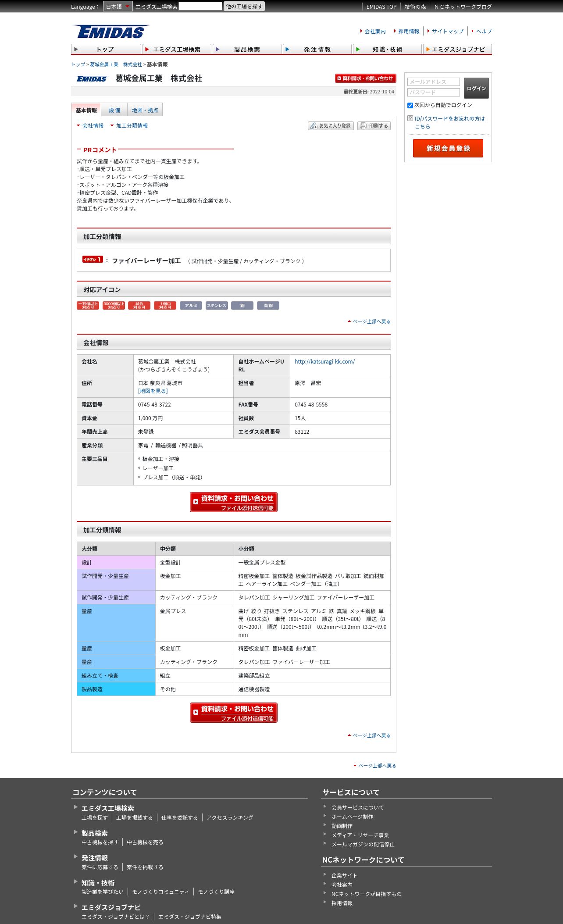This screenshot has width=563, height=924.
Task: Click ページ上部へ戻る below 対応アイコン
Action: point(371,322)
